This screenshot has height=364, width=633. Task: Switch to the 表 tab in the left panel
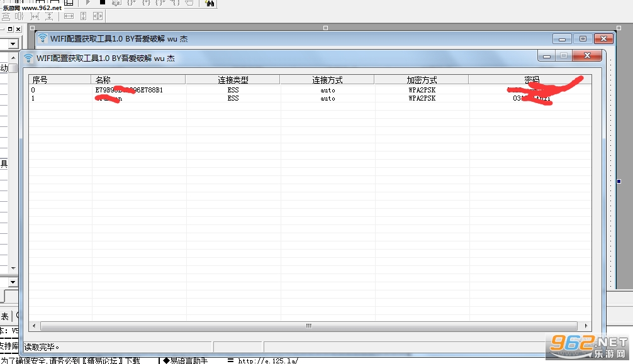(5, 316)
